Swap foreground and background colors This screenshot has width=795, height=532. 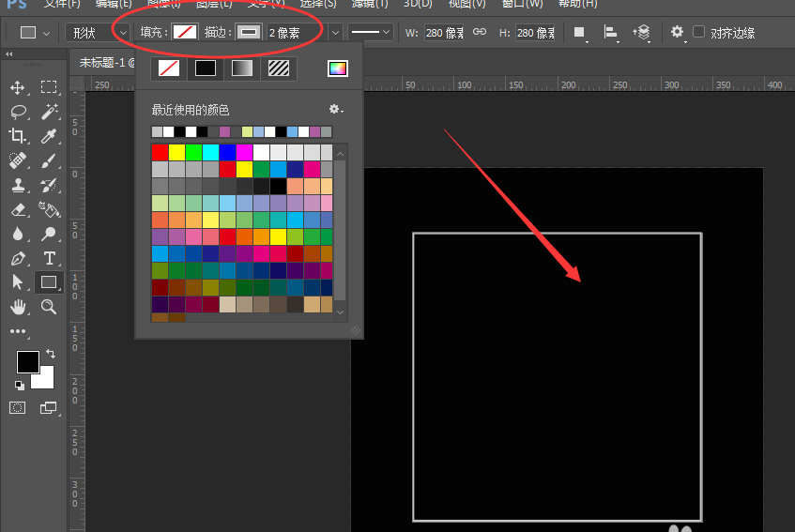click(x=49, y=354)
